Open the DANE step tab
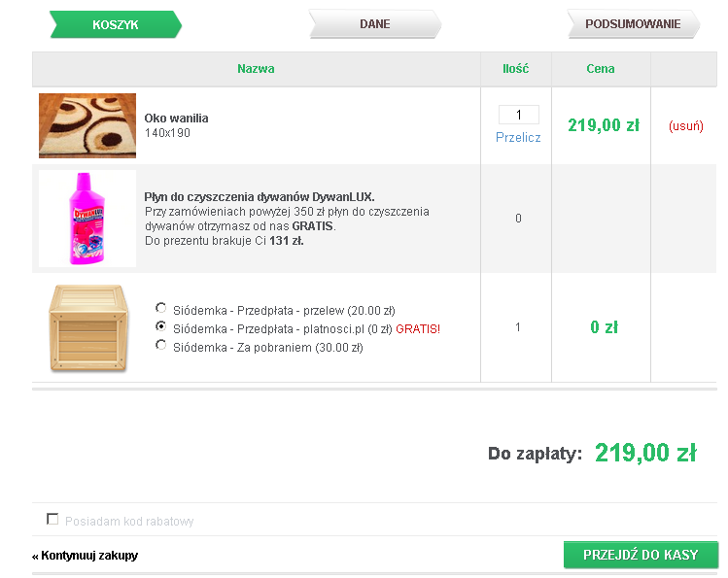Viewport: 728px width, 578px height. pyautogui.click(x=374, y=24)
